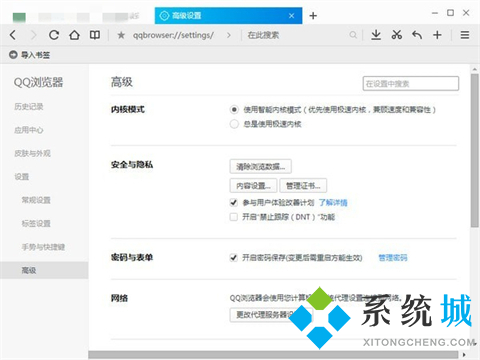Click the 安全与隐私 section heading
The width and height of the screenshot is (480, 360).
point(132,164)
